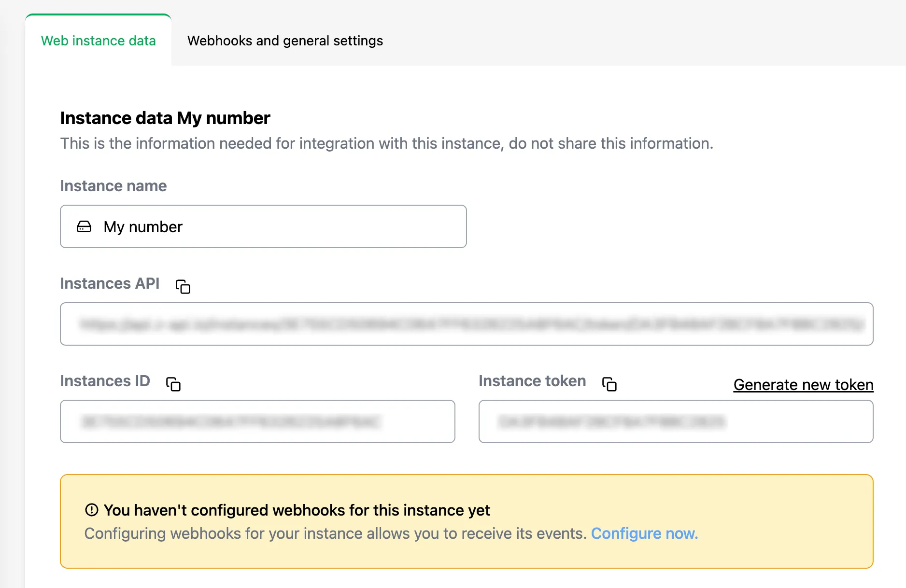Click into the Instance token field
This screenshot has width=906, height=588.
click(676, 421)
